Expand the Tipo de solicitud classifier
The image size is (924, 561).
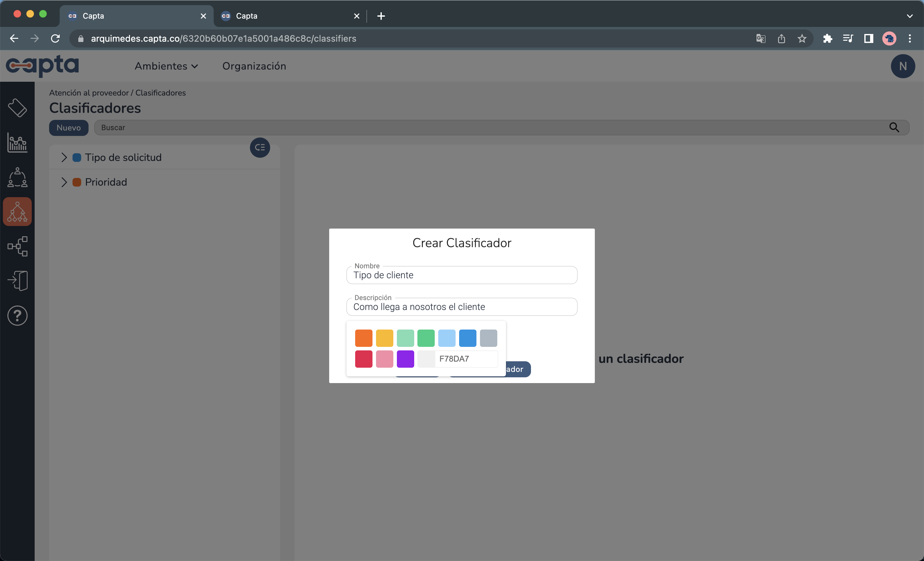tap(64, 157)
